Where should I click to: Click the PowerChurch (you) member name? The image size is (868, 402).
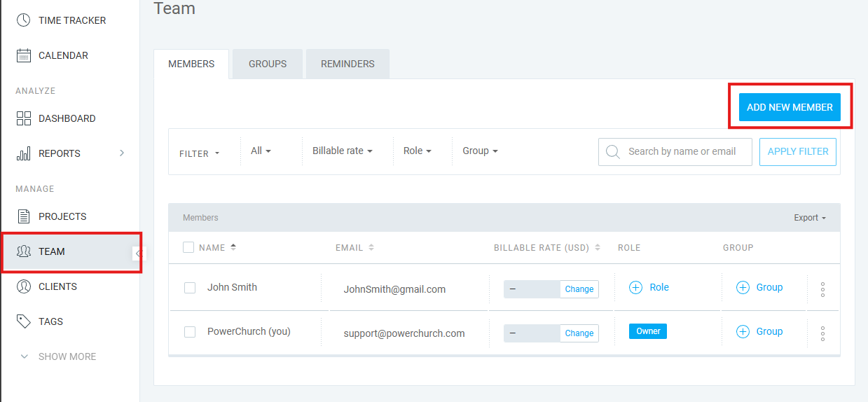249,331
